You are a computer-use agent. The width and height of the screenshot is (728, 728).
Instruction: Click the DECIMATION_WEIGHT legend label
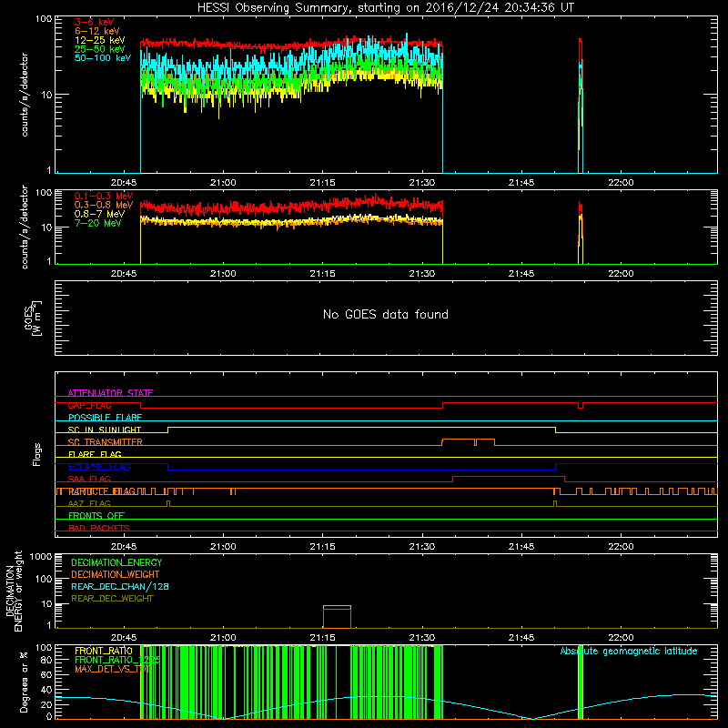116,575
